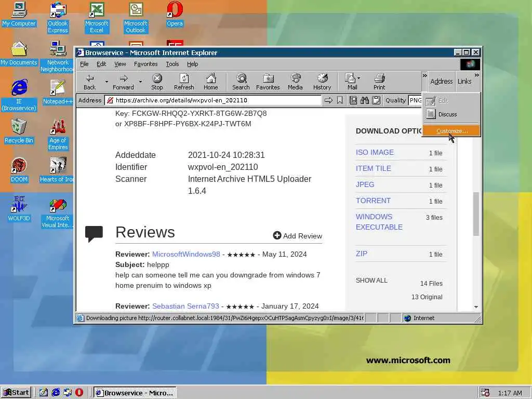Expand the Links bar chevron
532x399 pixels.
click(x=477, y=75)
